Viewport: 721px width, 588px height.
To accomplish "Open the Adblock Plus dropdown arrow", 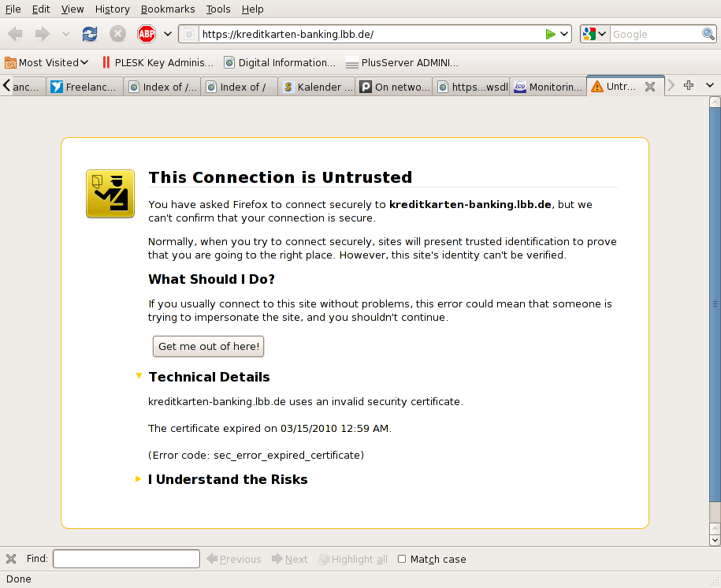I will tap(168, 34).
